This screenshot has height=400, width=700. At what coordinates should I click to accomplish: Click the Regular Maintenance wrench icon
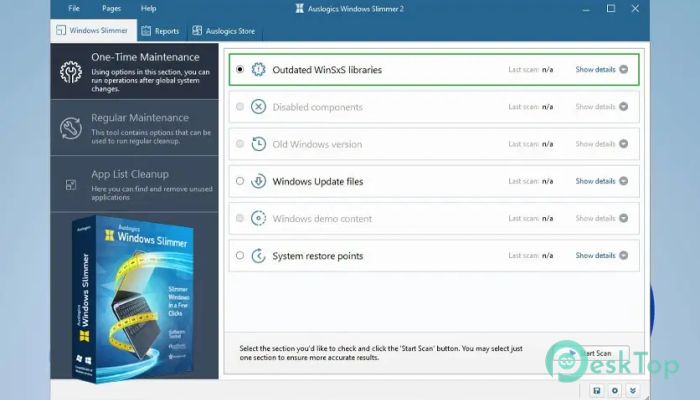click(x=71, y=129)
